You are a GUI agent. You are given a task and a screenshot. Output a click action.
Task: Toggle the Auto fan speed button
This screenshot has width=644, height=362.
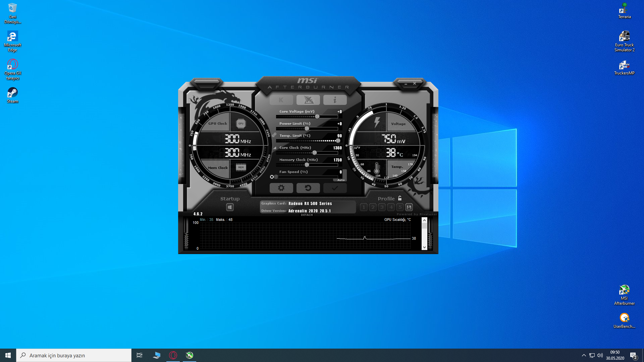[x=341, y=180]
